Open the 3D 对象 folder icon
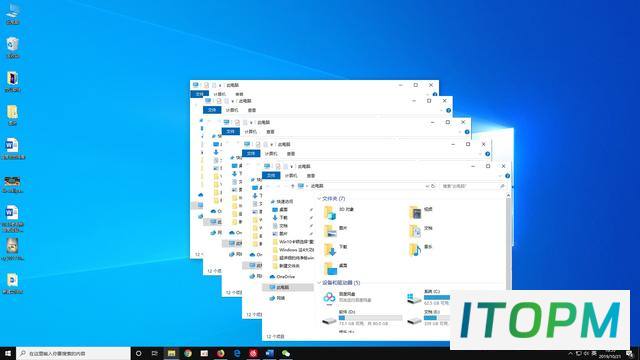Viewport: 640px width, 360px height. coord(330,213)
